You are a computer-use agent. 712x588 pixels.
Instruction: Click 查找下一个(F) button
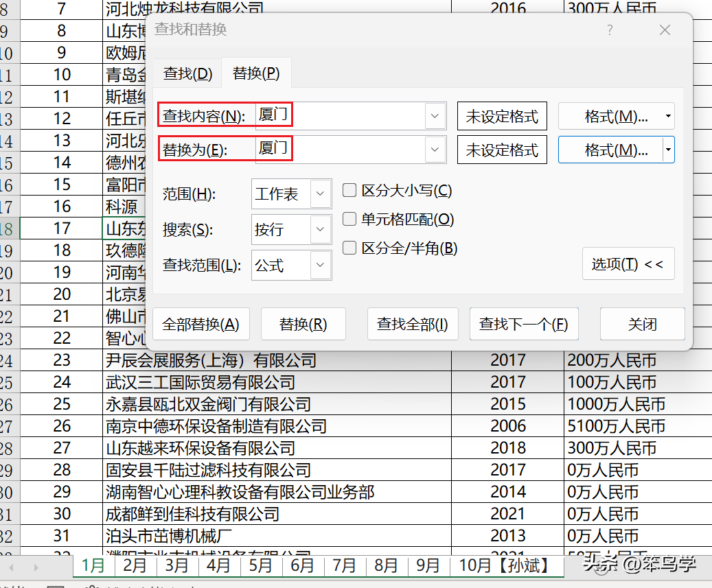(524, 324)
